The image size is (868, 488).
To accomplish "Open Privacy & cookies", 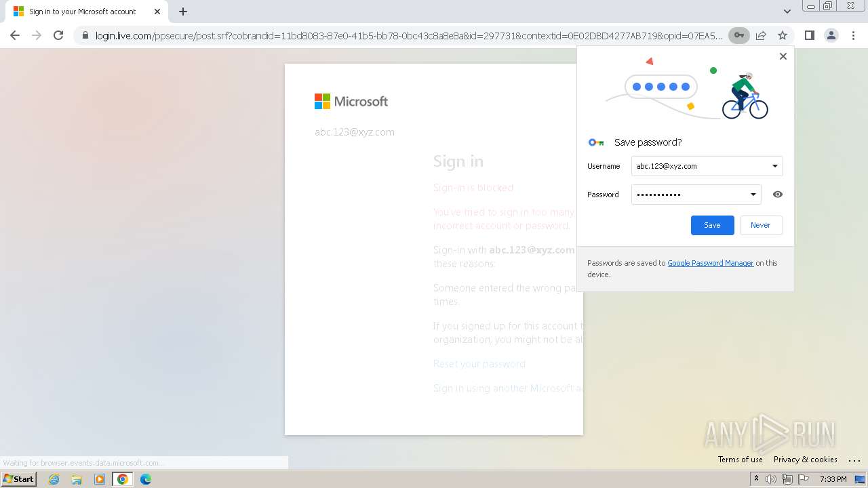I will 805,460.
